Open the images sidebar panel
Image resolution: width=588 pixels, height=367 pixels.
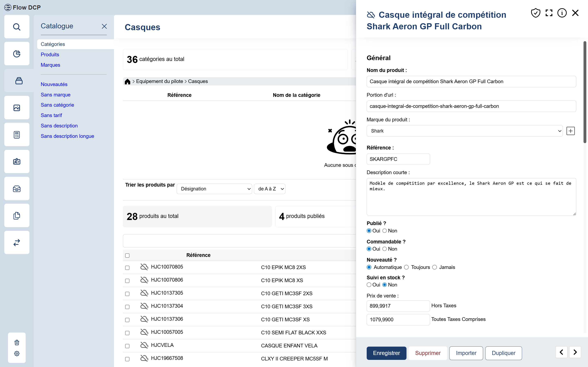pyautogui.click(x=17, y=107)
